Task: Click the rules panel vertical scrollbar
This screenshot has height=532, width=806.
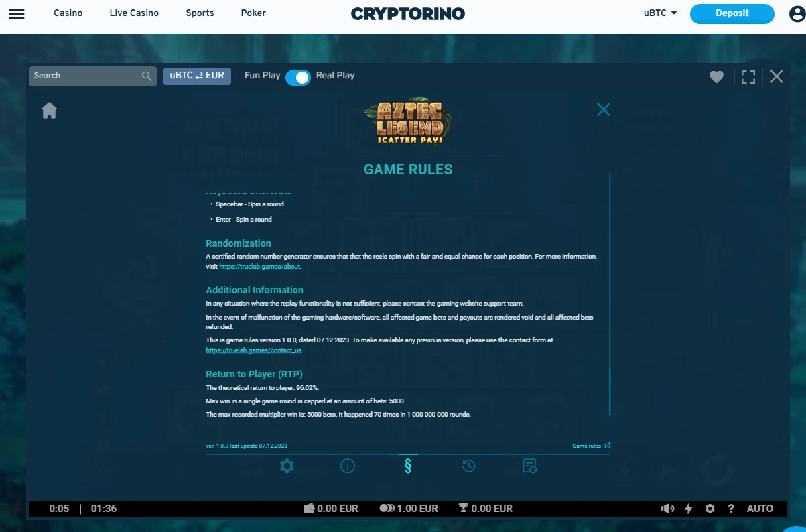Action: coord(610,391)
